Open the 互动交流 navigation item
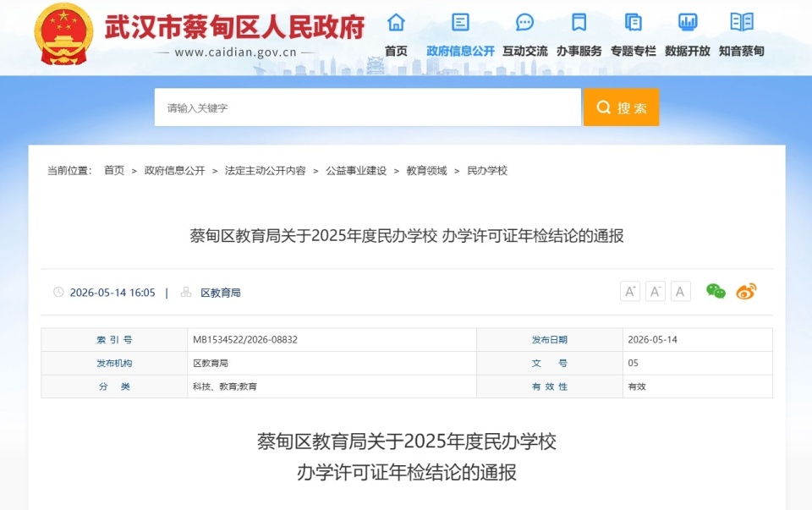The image size is (812, 510). click(524, 51)
